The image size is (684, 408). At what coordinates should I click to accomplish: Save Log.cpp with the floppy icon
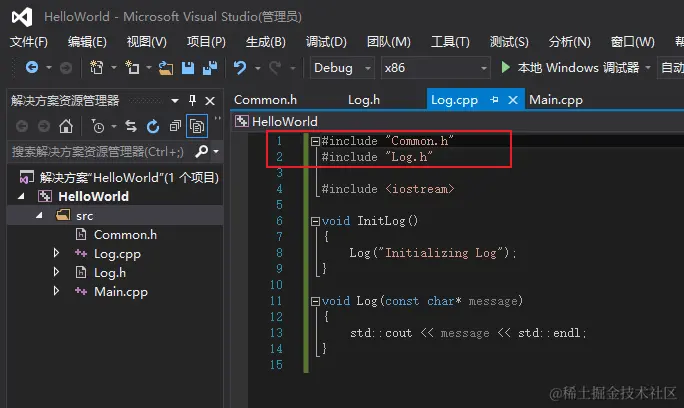188,68
